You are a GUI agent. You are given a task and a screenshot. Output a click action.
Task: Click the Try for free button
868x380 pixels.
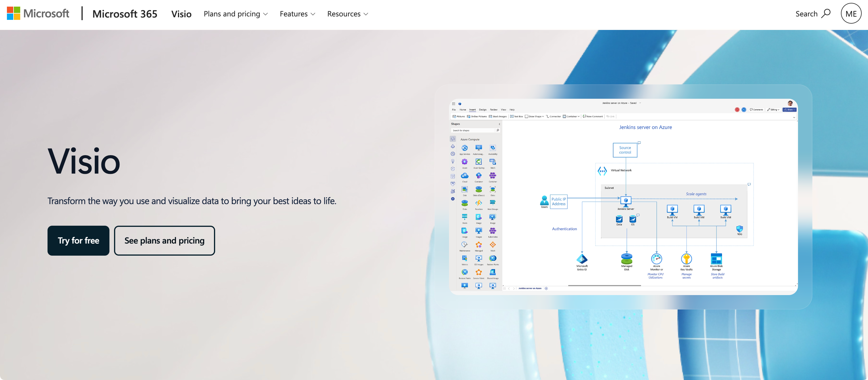pyautogui.click(x=79, y=241)
